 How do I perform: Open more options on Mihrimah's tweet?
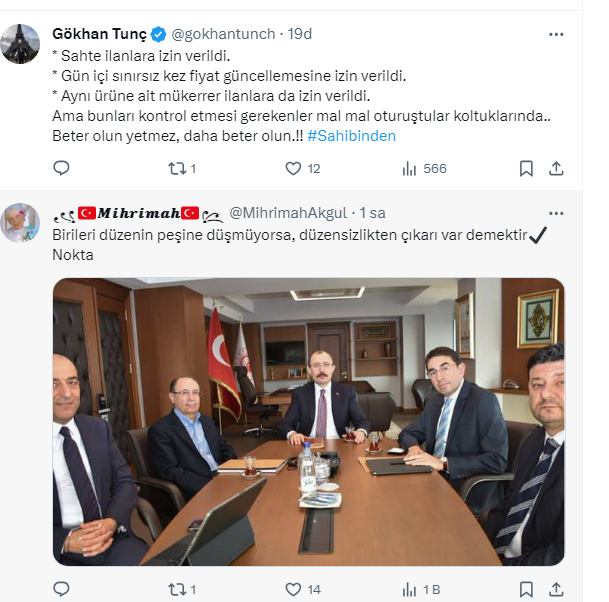pyautogui.click(x=556, y=213)
